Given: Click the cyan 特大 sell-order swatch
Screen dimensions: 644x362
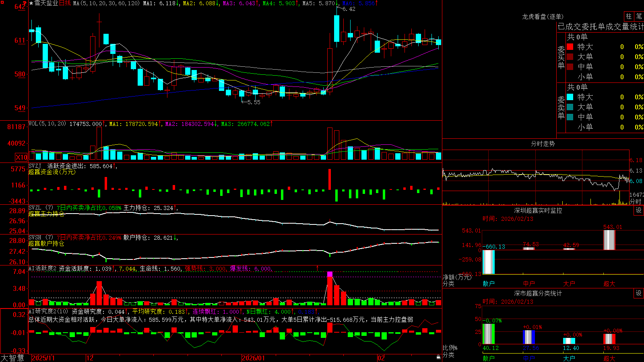Looking at the screenshot, I should 570,97.
